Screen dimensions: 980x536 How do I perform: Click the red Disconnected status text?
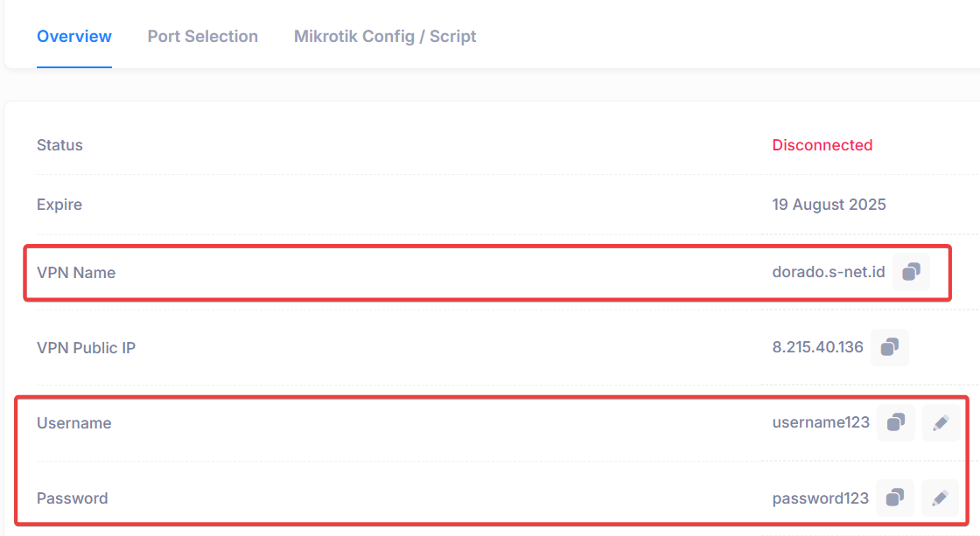(822, 145)
